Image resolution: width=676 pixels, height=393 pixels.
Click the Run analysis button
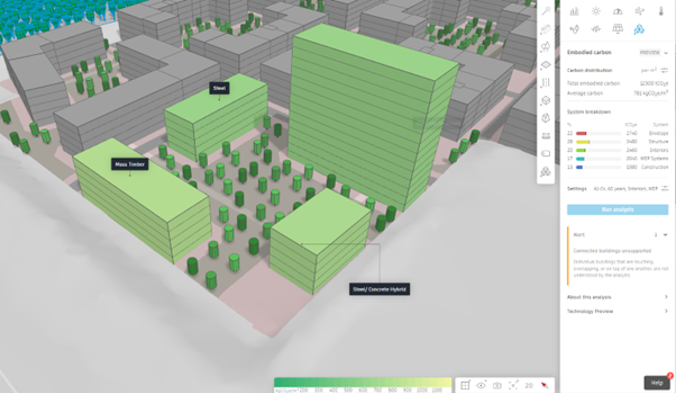click(617, 210)
